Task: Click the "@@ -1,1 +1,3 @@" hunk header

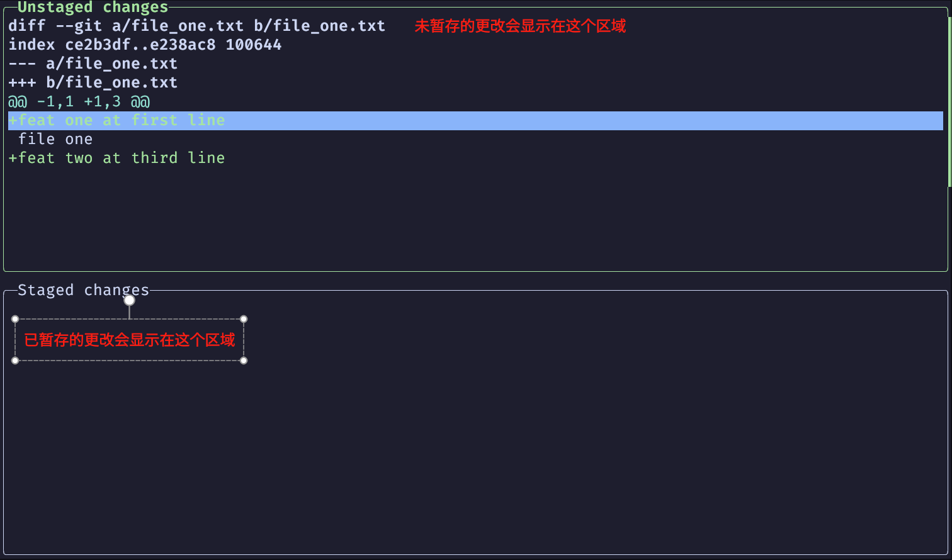Action: click(79, 102)
